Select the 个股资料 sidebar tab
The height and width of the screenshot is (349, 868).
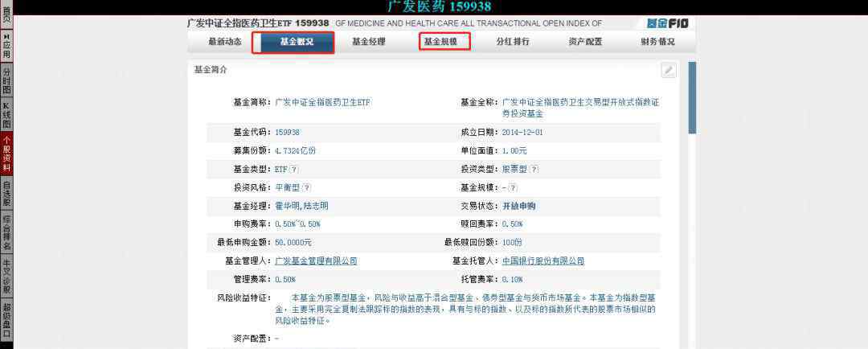[6, 155]
